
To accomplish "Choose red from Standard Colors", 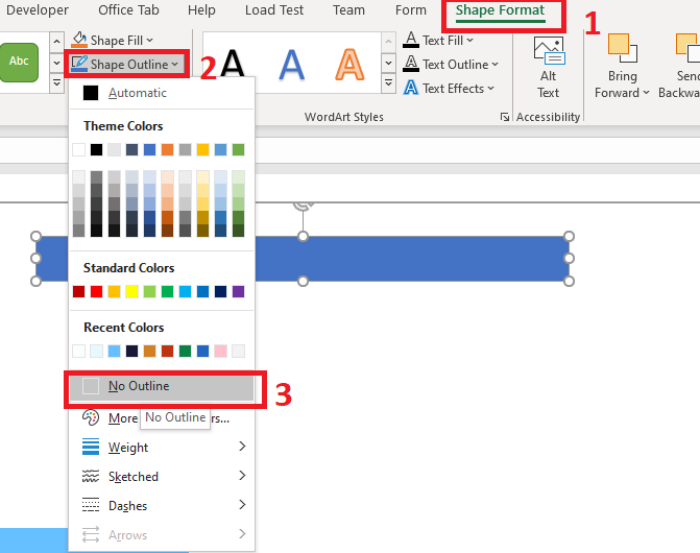I will coord(96,292).
